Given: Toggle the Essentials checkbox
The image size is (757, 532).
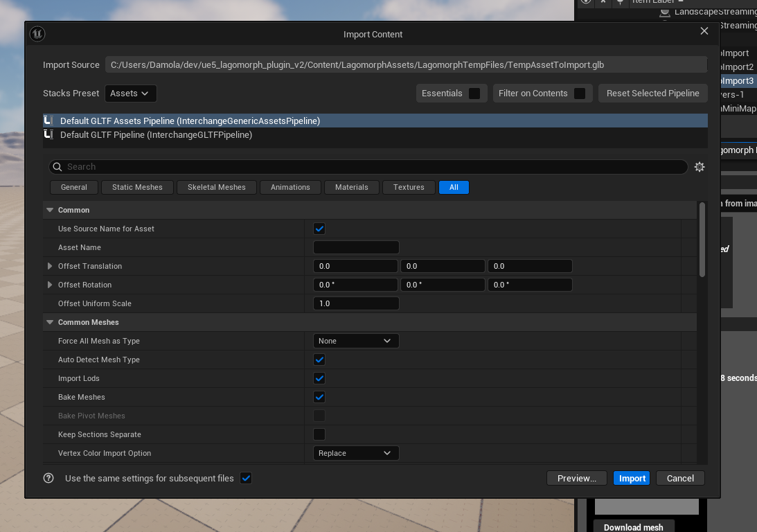Looking at the screenshot, I should click(x=474, y=94).
